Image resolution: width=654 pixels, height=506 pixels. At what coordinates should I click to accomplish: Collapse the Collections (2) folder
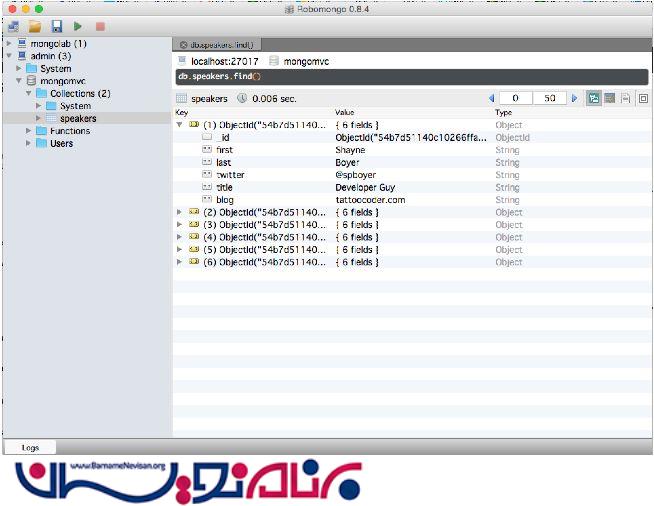click(29, 94)
